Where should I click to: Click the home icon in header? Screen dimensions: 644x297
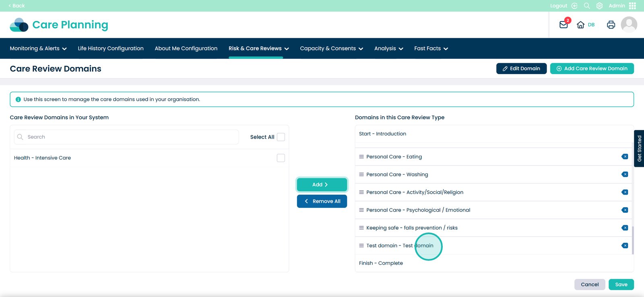[x=580, y=25]
